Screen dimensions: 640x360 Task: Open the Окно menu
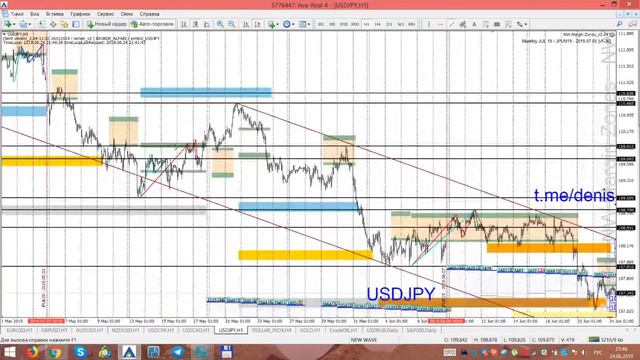pyautogui.click(x=127, y=14)
